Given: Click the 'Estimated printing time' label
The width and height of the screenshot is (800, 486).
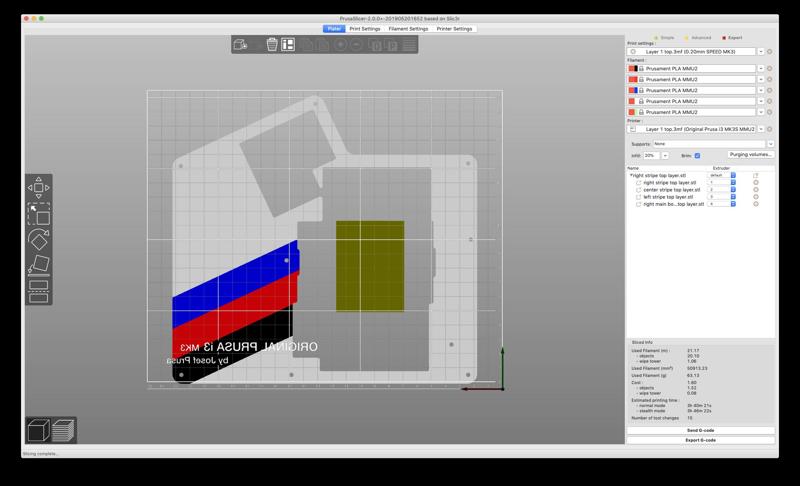Looking at the screenshot, I should coord(655,400).
